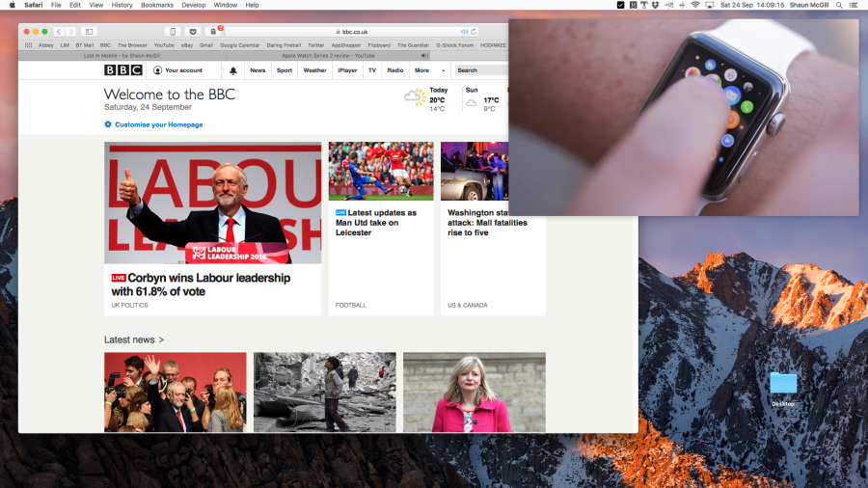Open Man Utd take on Leicester story
The height and width of the screenshot is (488, 868).
376,223
